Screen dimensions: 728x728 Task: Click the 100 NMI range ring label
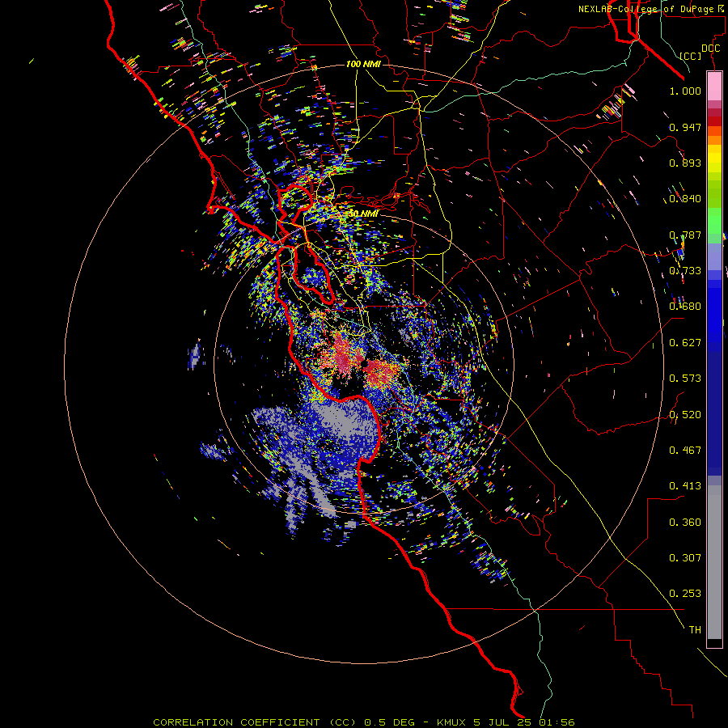point(363,64)
